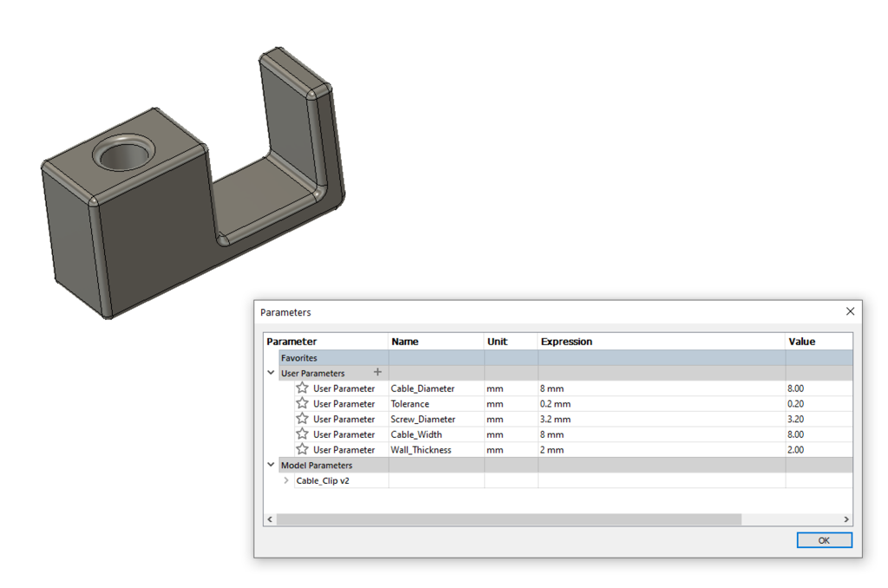Click the right arrow of the horizontal scrollbar
888x588 pixels.
(x=846, y=519)
